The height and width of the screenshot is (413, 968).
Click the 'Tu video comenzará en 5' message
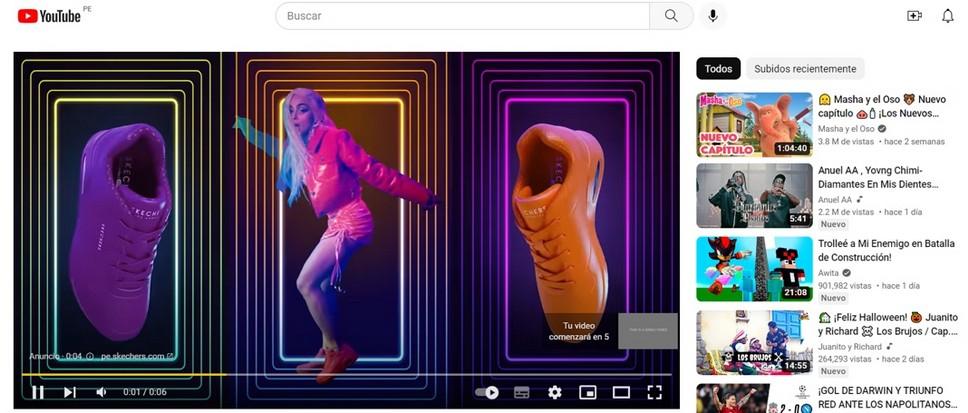(x=578, y=331)
